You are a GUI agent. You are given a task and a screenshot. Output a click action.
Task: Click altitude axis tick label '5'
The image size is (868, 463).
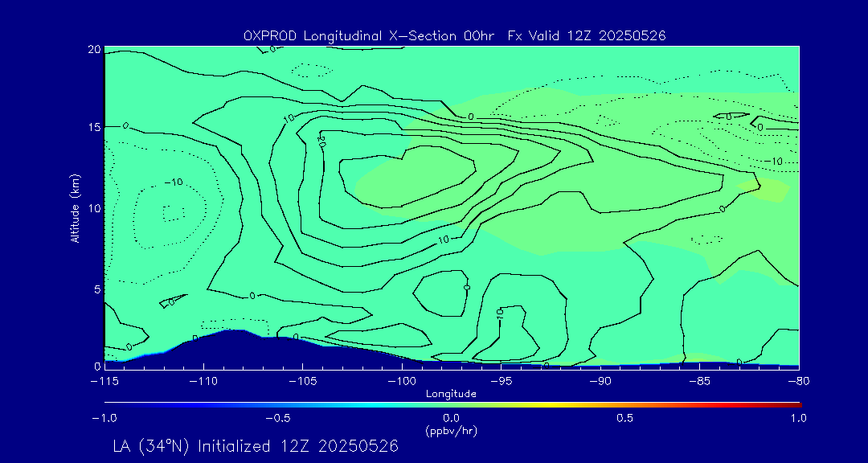(x=97, y=289)
